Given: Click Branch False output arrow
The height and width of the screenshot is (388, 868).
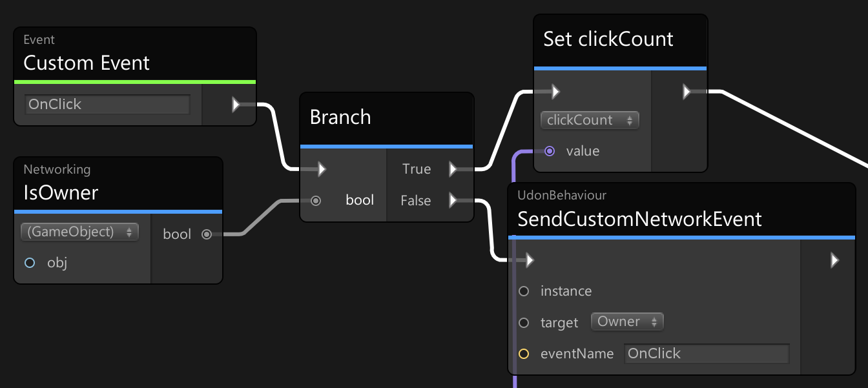Looking at the screenshot, I should coord(453,201).
